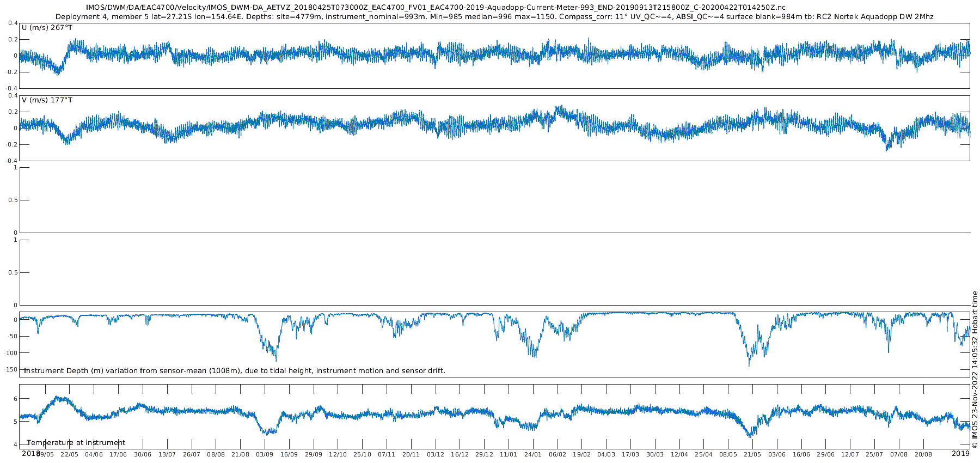Select the '22/05' date tick

coord(69,454)
